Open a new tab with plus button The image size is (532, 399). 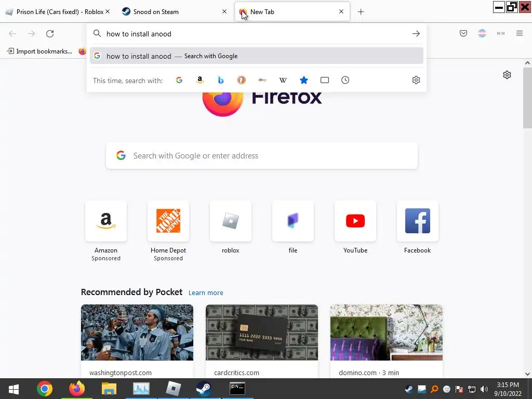tap(361, 12)
